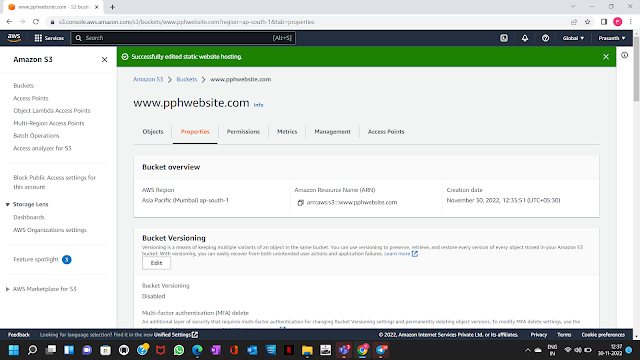Open Feature spotlight

click(x=36, y=260)
